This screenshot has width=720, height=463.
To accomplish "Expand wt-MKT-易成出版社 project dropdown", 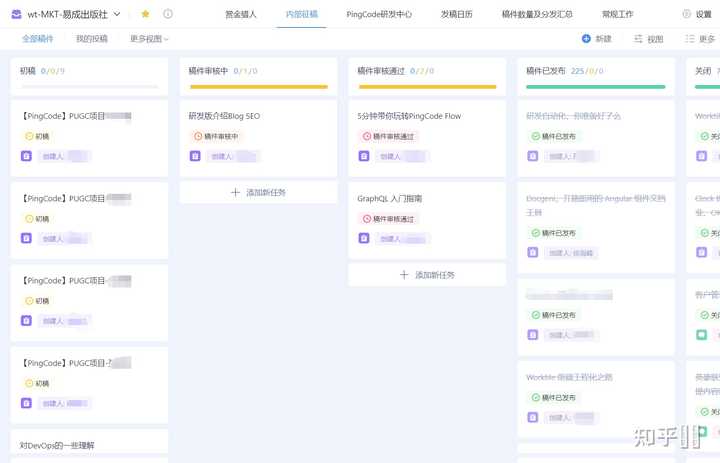I will [x=118, y=14].
